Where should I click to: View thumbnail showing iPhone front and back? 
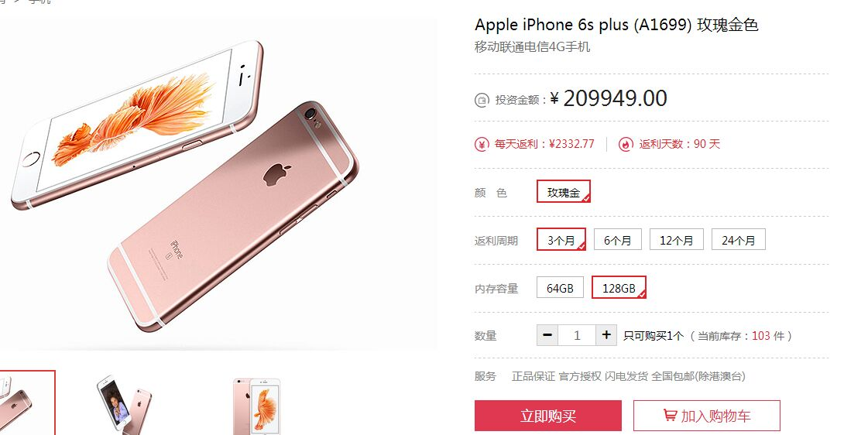(257, 406)
